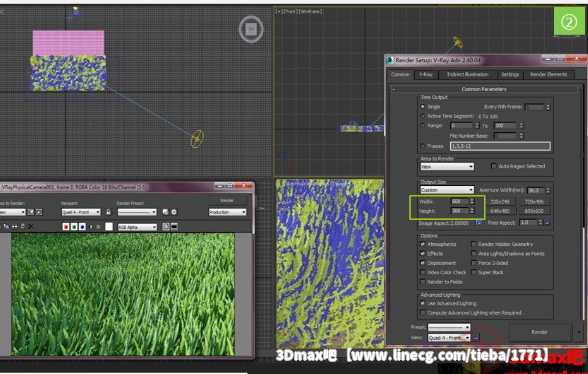Viewport: 588px width, 374px height.
Task: Toggle Effects checkbox
Action: pyautogui.click(x=423, y=254)
